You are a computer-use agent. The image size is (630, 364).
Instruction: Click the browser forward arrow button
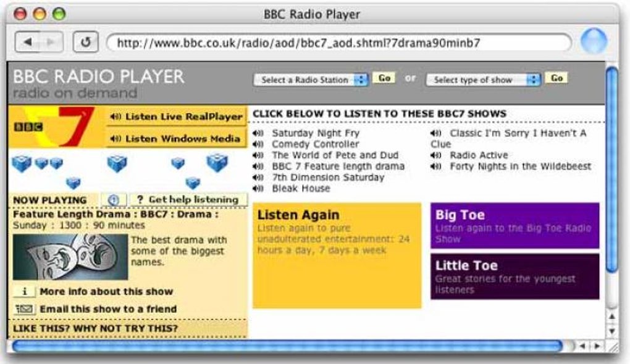coord(51,41)
